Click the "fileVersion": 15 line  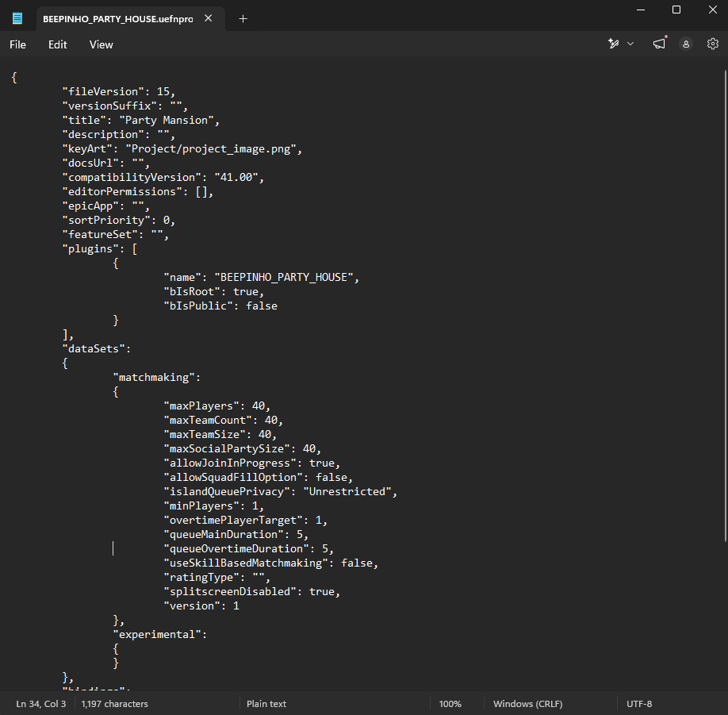pos(119,91)
